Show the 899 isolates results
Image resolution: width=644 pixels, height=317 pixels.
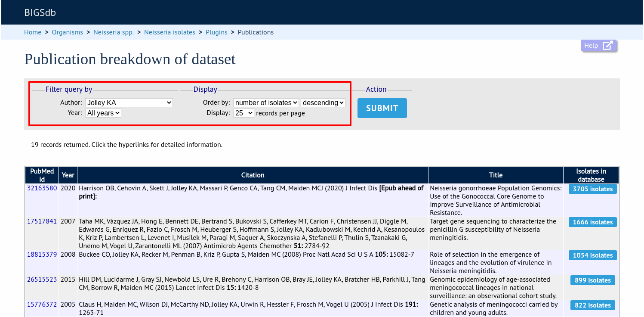(x=592, y=280)
